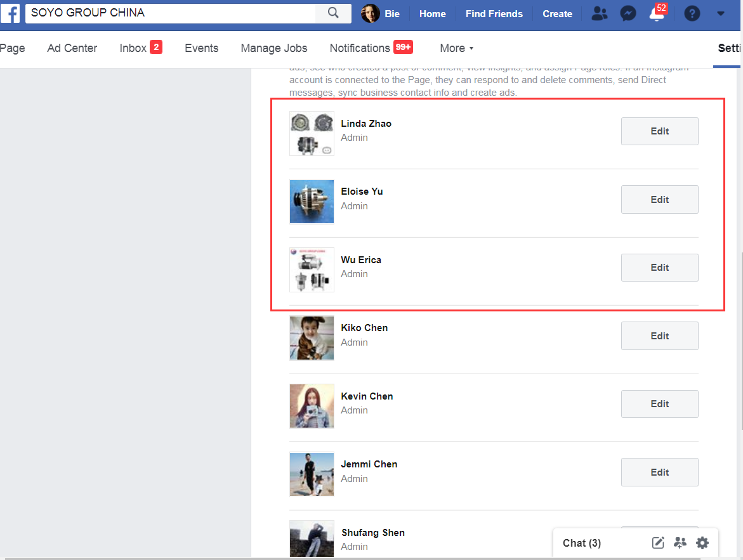
Task: Expand the account dropdown arrow
Action: [x=721, y=13]
